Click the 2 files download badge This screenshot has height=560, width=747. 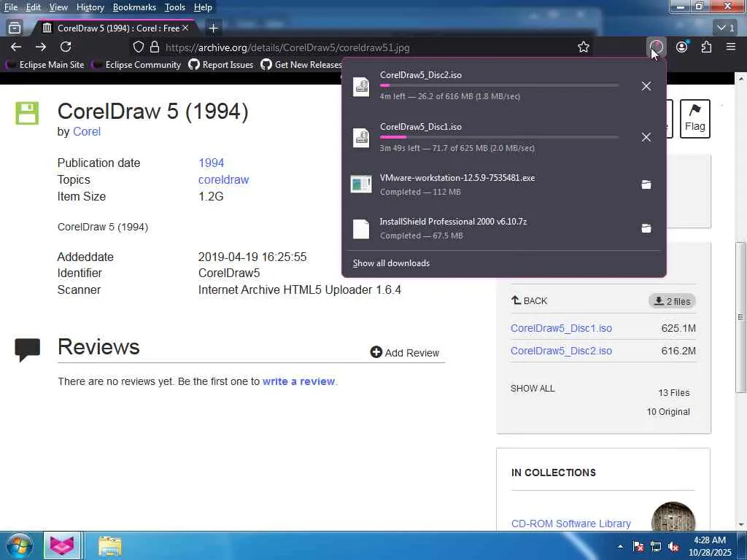point(672,301)
